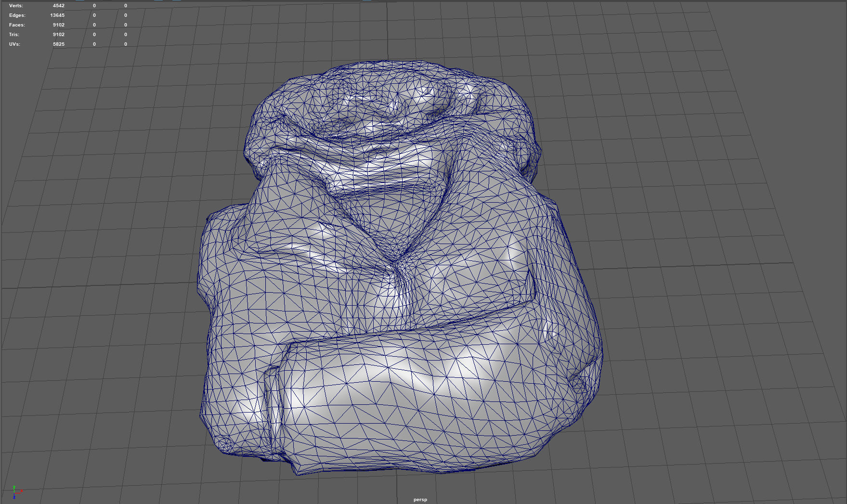Image resolution: width=847 pixels, height=504 pixels.
Task: Click the UVs: heads-up label
Action: [14, 44]
